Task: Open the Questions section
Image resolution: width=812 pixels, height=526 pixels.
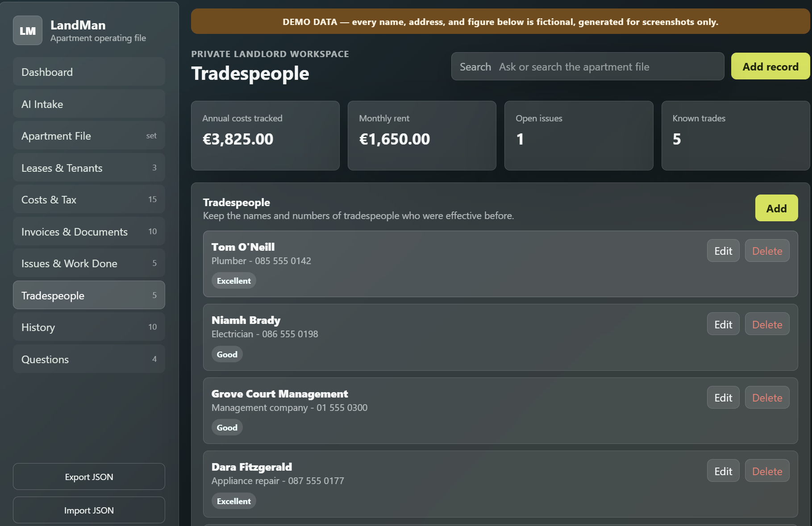Action: 89,359
